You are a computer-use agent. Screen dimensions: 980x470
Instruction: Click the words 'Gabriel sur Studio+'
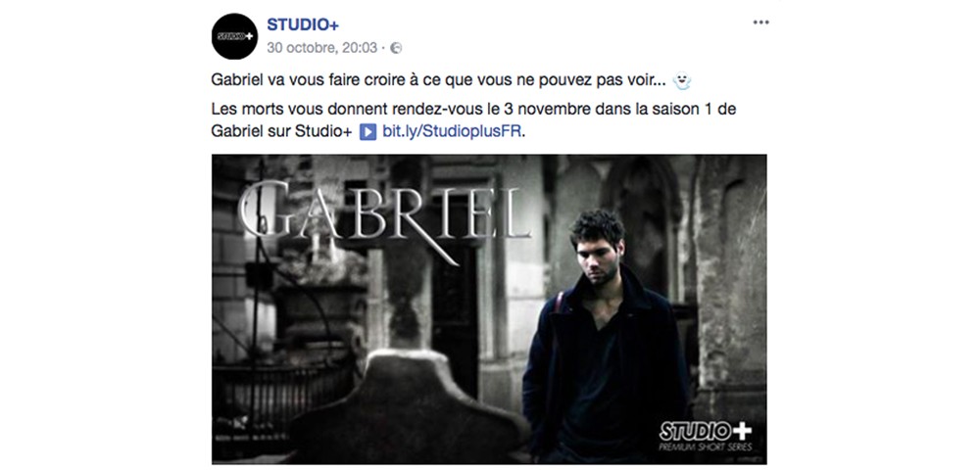[282, 132]
